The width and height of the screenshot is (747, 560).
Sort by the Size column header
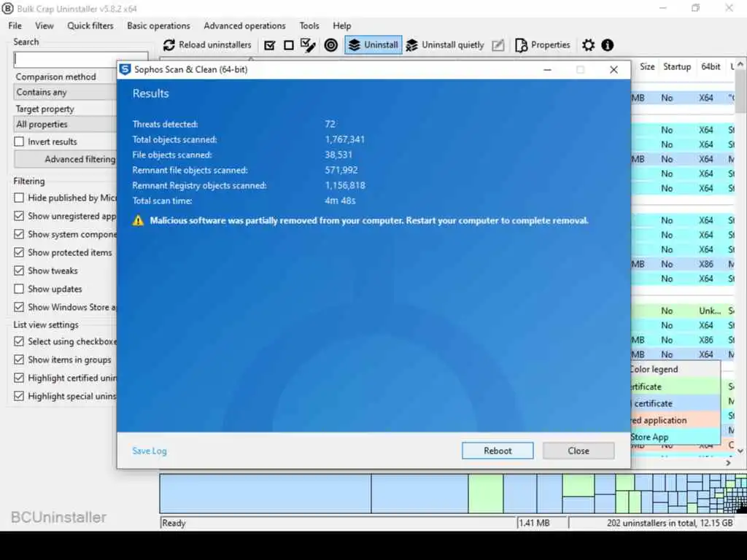[x=646, y=66]
